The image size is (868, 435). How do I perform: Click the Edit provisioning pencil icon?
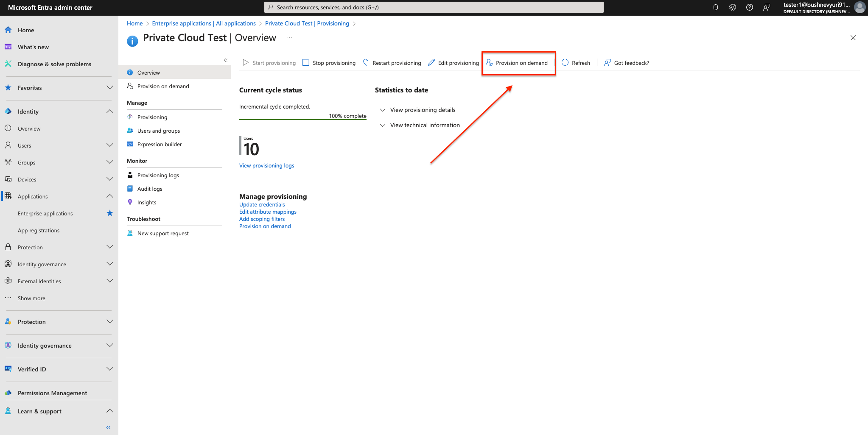tap(431, 63)
